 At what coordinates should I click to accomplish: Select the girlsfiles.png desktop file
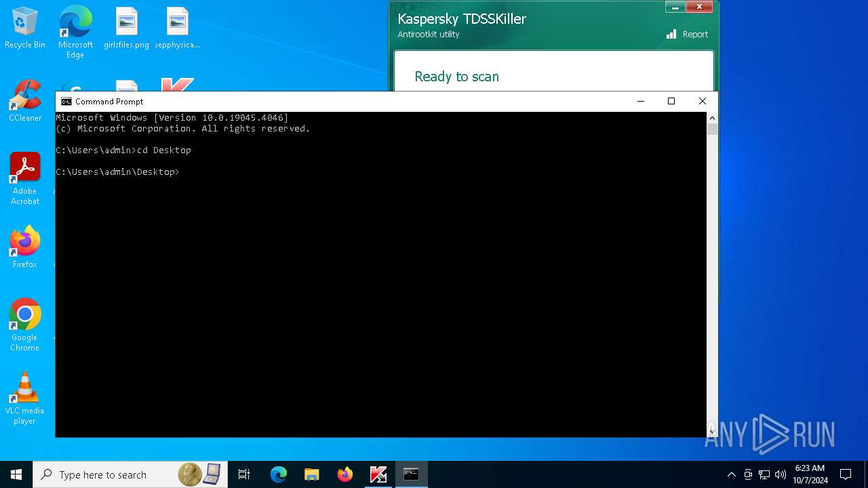pyautogui.click(x=126, y=28)
